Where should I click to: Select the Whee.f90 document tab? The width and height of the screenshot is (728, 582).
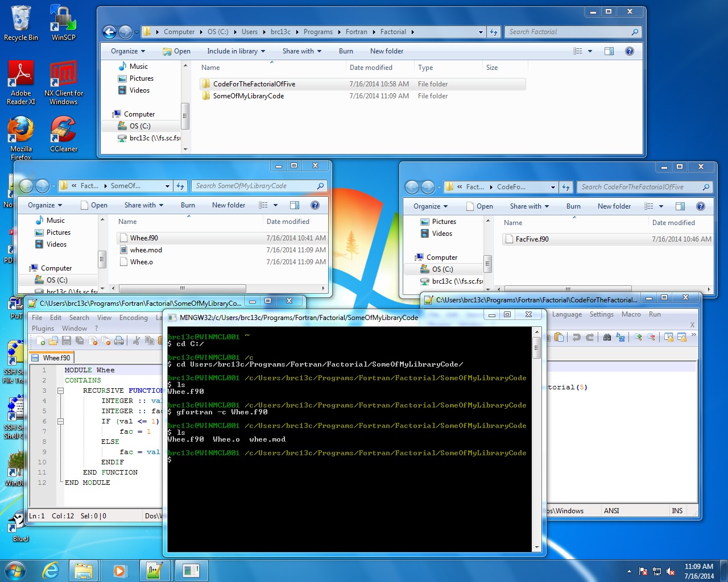point(52,358)
